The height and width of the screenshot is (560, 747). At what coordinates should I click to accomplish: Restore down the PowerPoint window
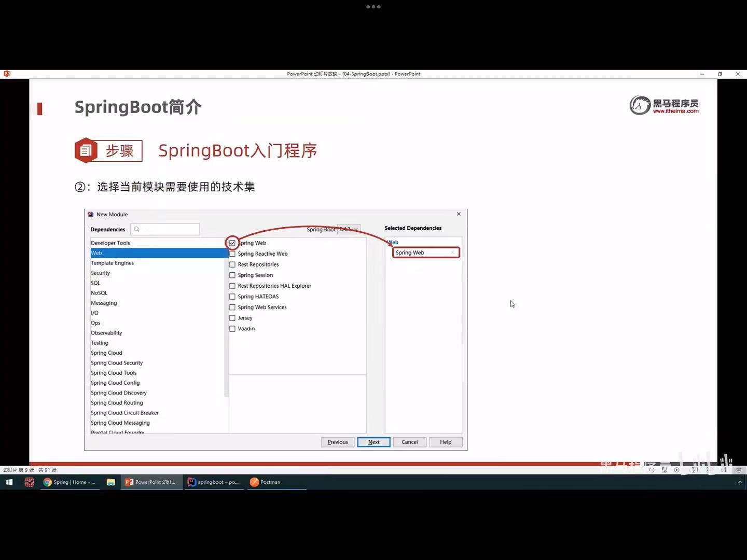(x=720, y=74)
